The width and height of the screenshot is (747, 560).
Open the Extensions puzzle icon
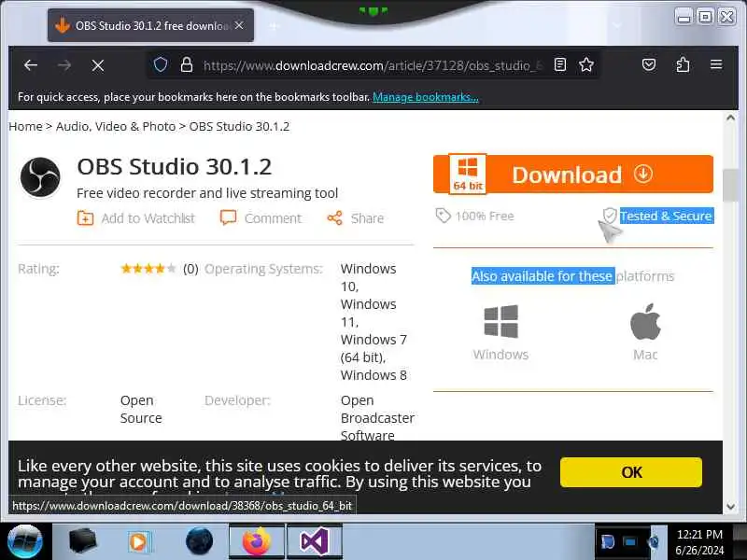tap(683, 64)
